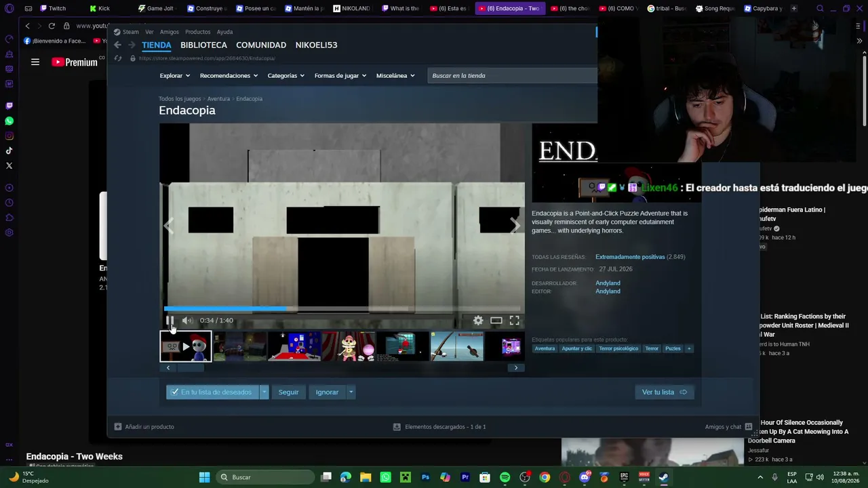Viewport: 868px width, 488px height.
Task: Open 'Amigos y chat' in Steam
Action: (x=728, y=427)
